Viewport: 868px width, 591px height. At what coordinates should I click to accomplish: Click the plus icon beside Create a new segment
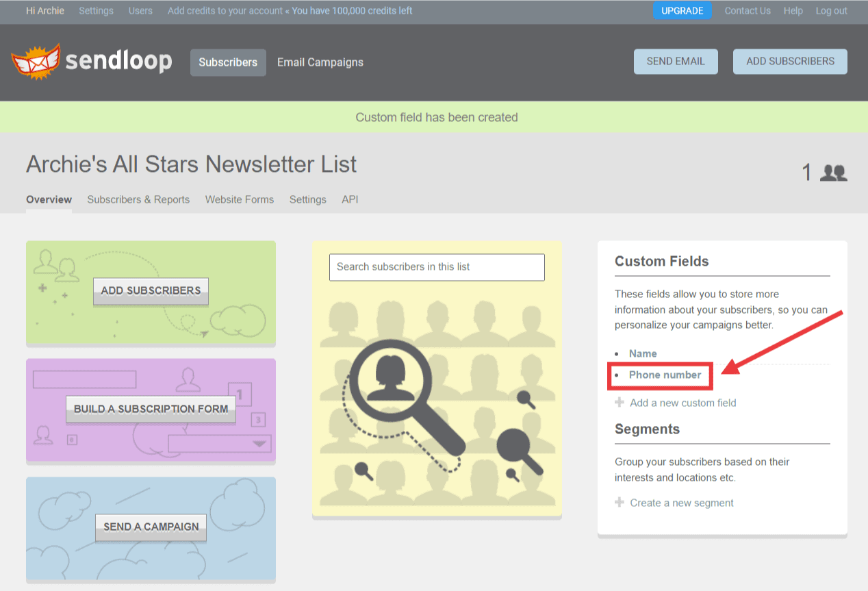pyautogui.click(x=619, y=503)
